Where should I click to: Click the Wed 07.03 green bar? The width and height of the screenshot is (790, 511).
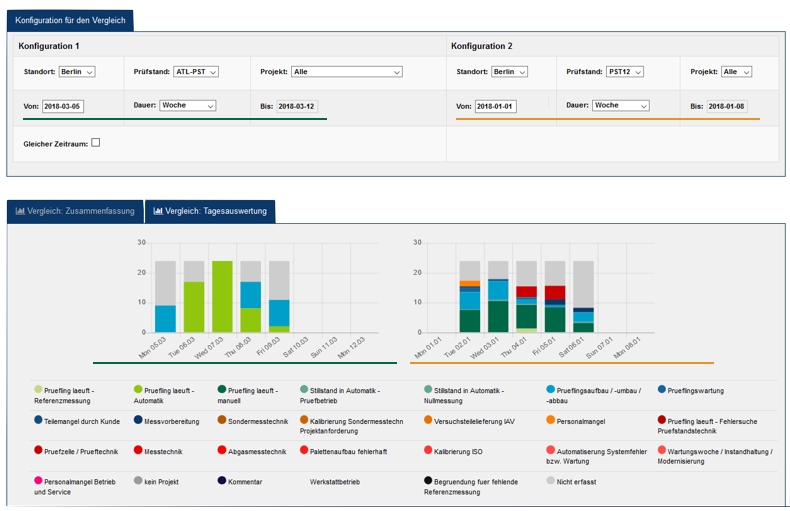tap(222, 296)
